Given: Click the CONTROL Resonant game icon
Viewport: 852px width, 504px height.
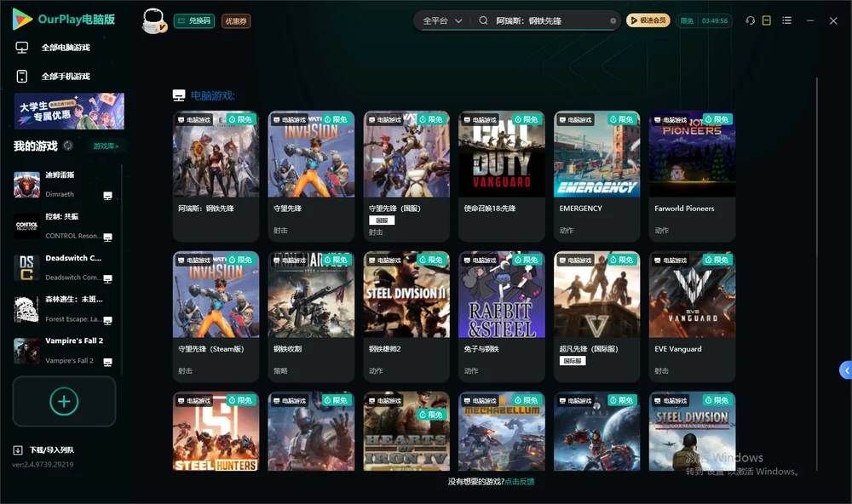Looking at the screenshot, I should coord(26,226).
